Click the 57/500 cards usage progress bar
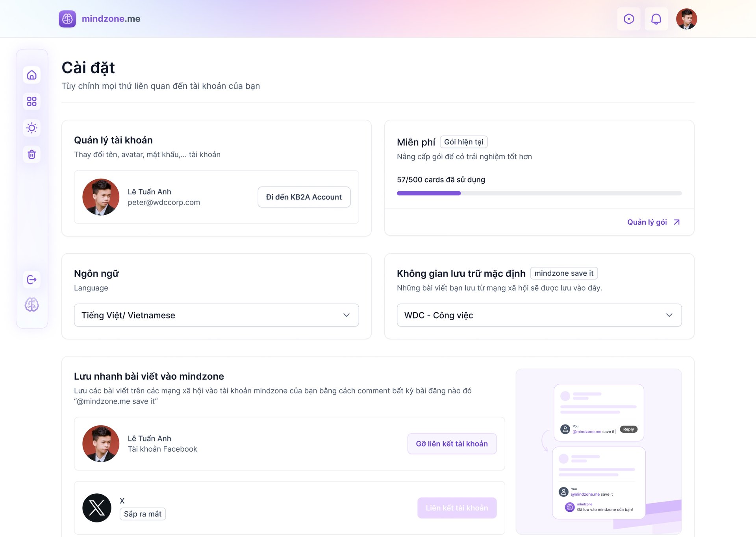 click(539, 193)
